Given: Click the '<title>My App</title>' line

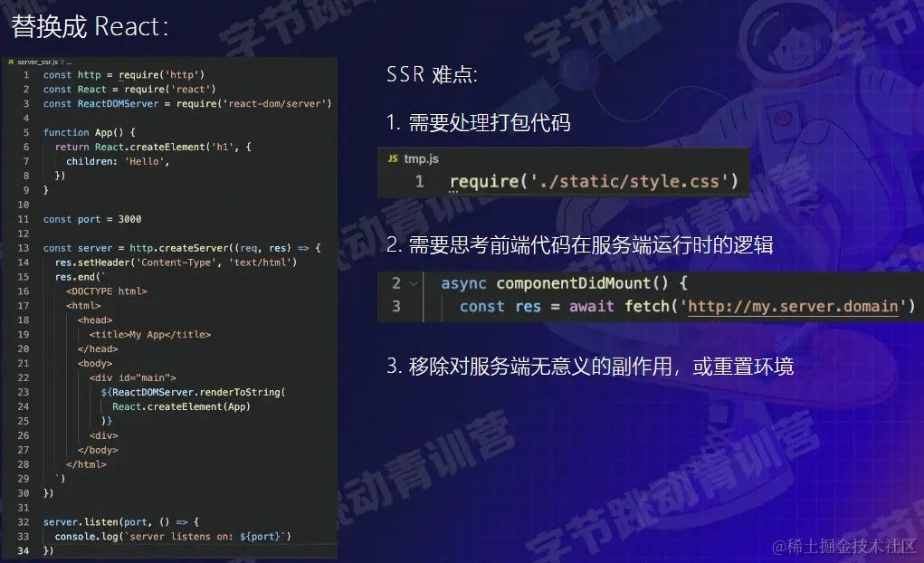Looking at the screenshot, I should [x=150, y=334].
